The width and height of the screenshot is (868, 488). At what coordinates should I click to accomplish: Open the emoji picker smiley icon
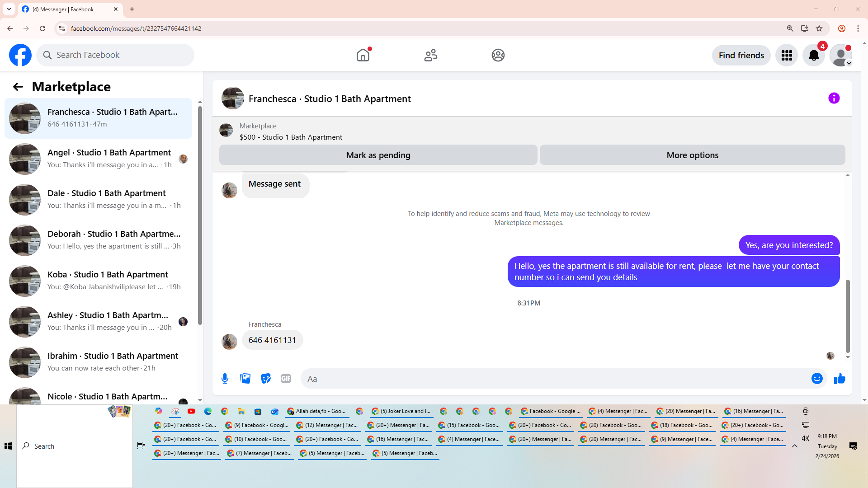point(816,379)
